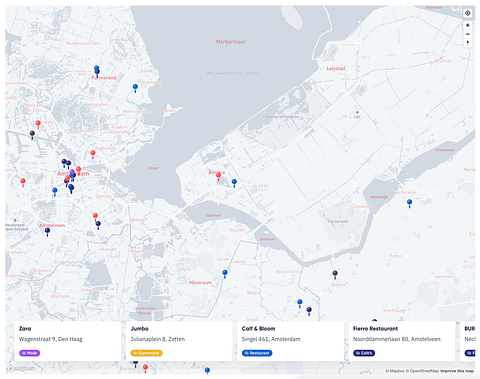Screen dimensions: 480x379
Task: Open the Improve this map link
Action: pyautogui.click(x=457, y=371)
